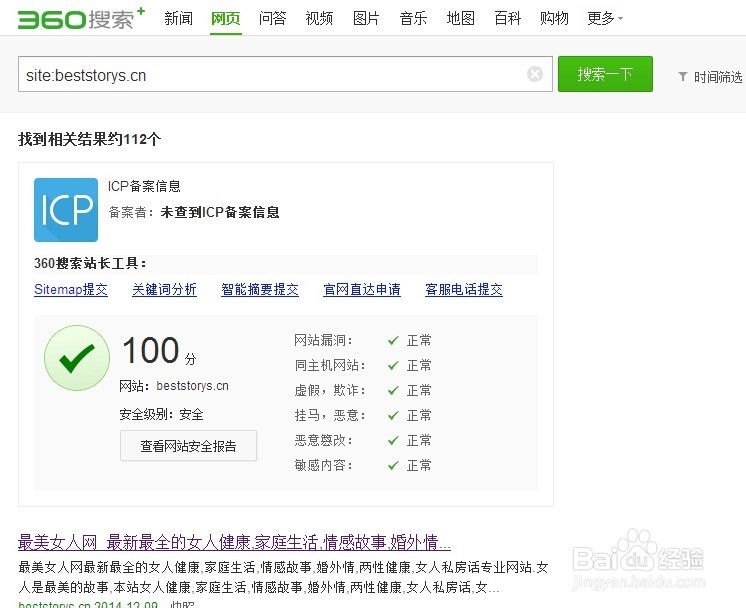Image resolution: width=746 pixels, height=608 pixels.
Task: Click the 虚假，欺诈 status row label
Action: click(330, 390)
